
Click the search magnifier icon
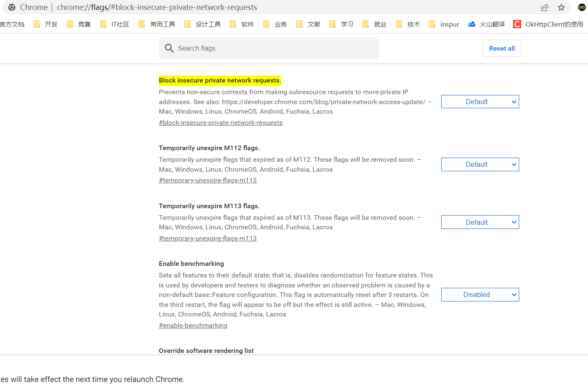(x=169, y=48)
